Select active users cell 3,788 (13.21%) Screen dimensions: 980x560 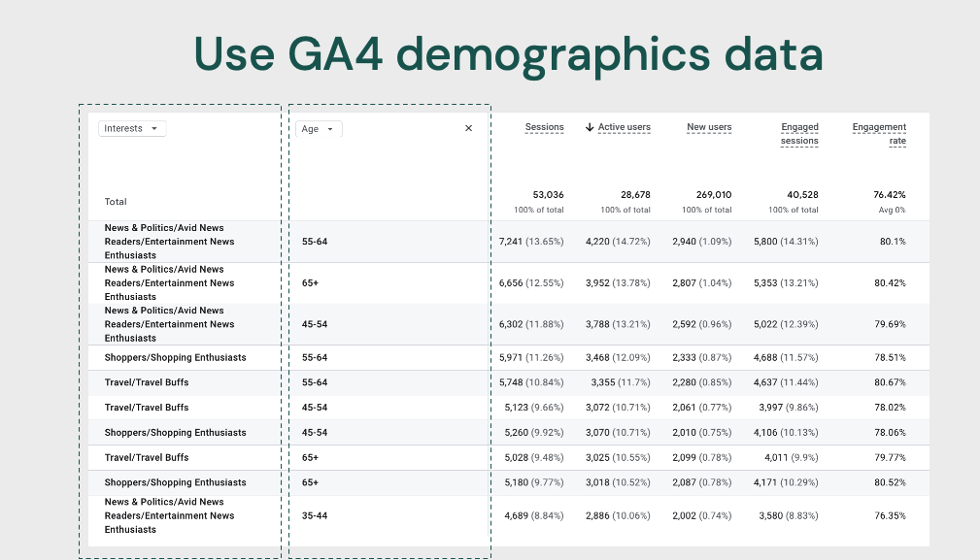pos(618,324)
